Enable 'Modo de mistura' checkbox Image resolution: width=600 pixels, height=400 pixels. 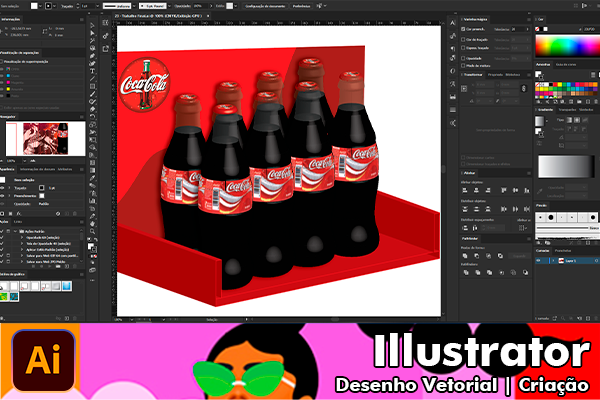click(463, 66)
